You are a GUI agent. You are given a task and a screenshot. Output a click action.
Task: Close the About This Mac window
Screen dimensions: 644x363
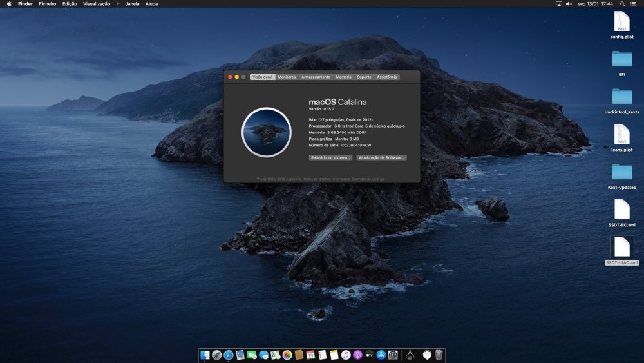click(230, 77)
